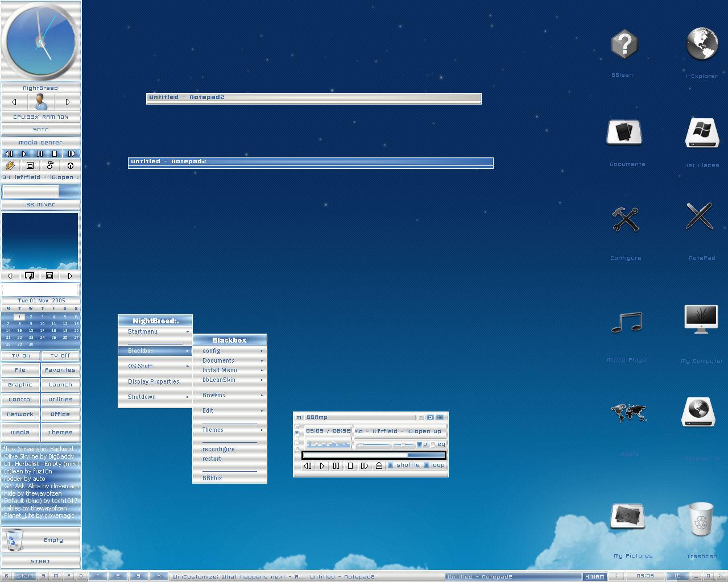Click the Favorites sidebar button
This screenshot has height=582, width=728.
click(60, 370)
